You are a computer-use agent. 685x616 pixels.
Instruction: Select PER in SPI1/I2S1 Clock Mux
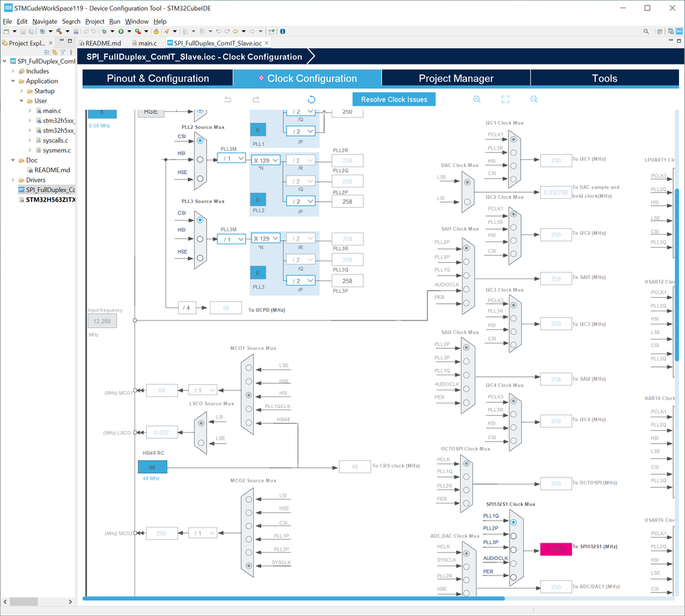[x=514, y=577]
